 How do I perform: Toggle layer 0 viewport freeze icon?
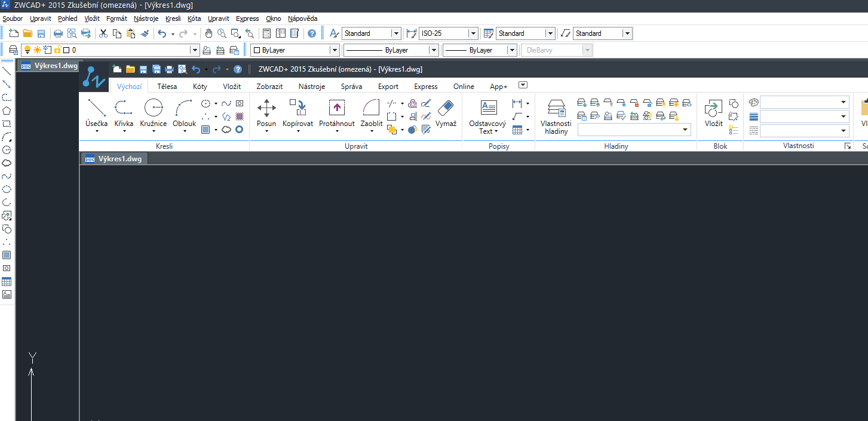point(48,50)
